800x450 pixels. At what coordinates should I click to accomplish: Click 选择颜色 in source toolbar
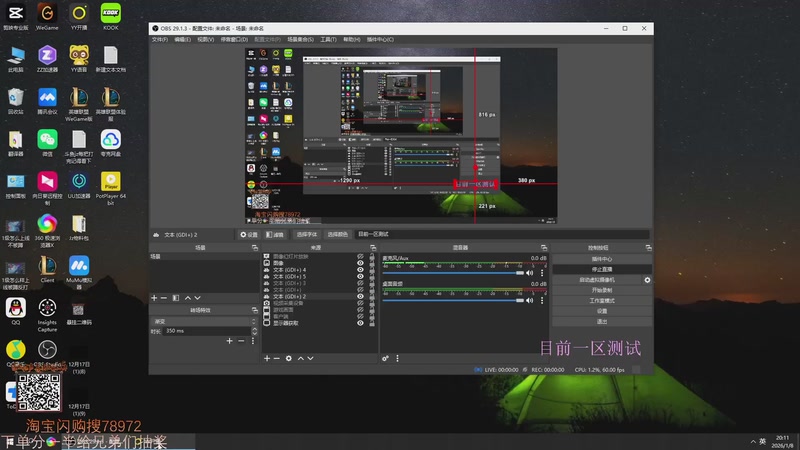tap(337, 235)
